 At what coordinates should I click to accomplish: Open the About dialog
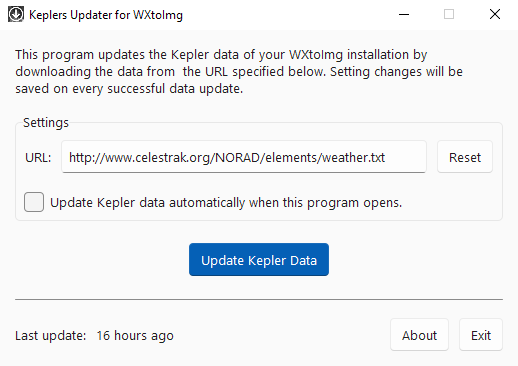(x=419, y=335)
